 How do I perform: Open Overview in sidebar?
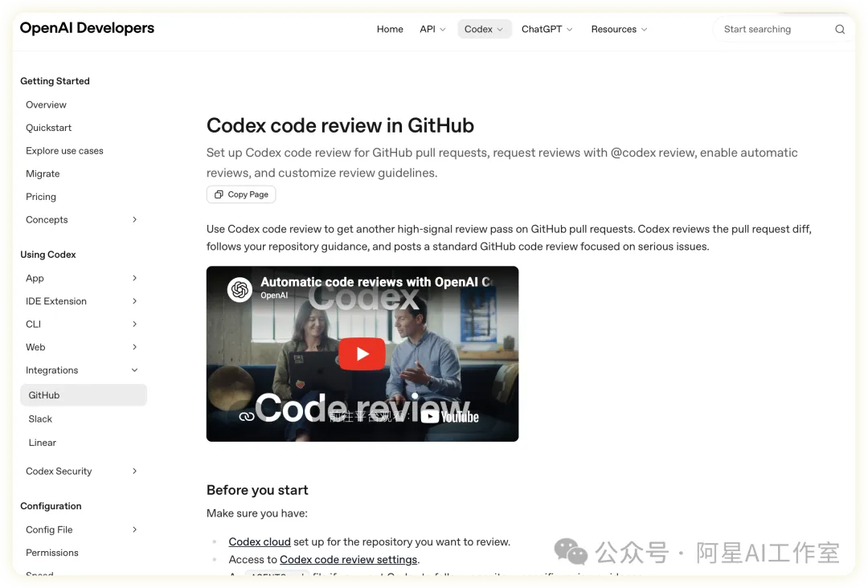pyautogui.click(x=46, y=104)
